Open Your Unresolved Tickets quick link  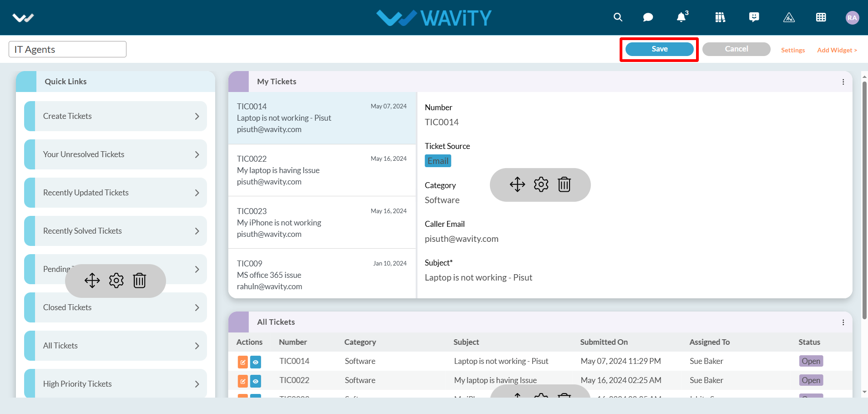116,154
